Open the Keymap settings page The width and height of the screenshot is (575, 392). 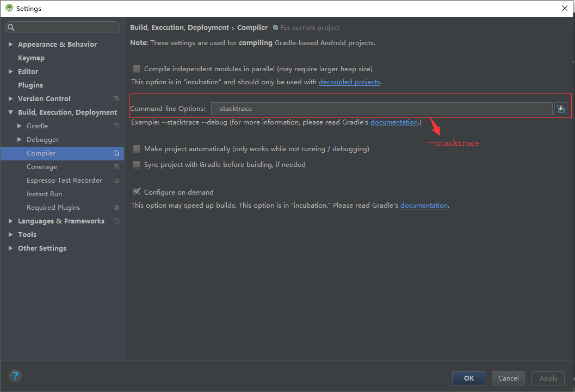(x=31, y=58)
